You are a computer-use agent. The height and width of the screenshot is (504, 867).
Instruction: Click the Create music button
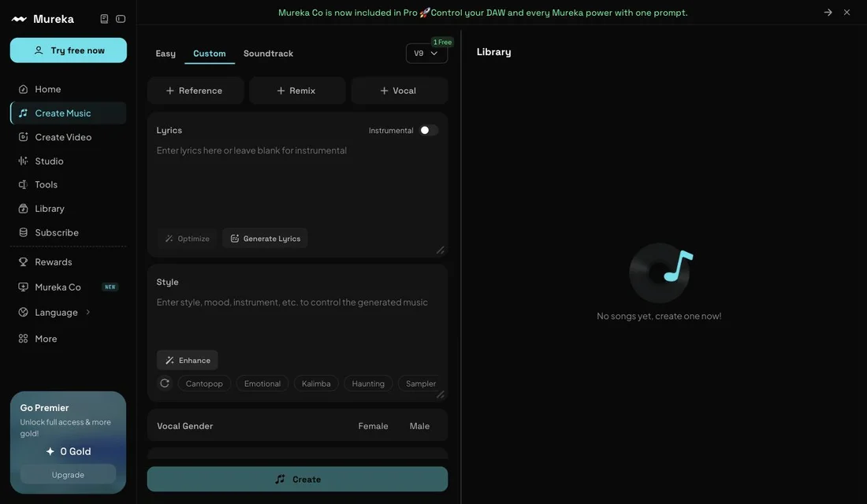(x=297, y=479)
